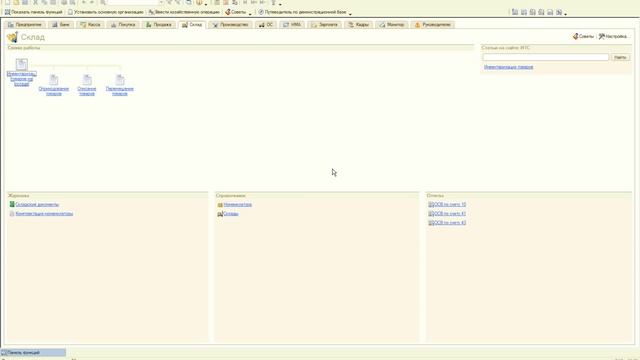Open Складские документы journal
Viewport: 640px width, 360px height.
(x=37, y=204)
